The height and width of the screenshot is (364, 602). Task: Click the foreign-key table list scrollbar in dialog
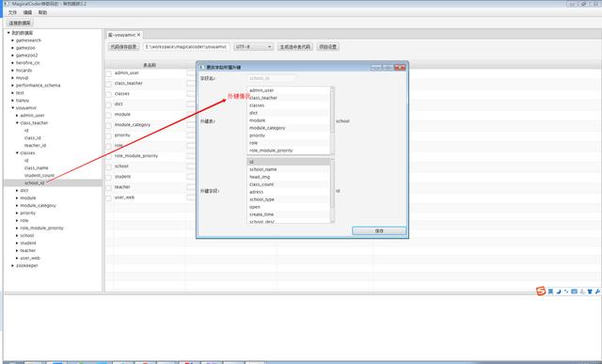click(332, 120)
